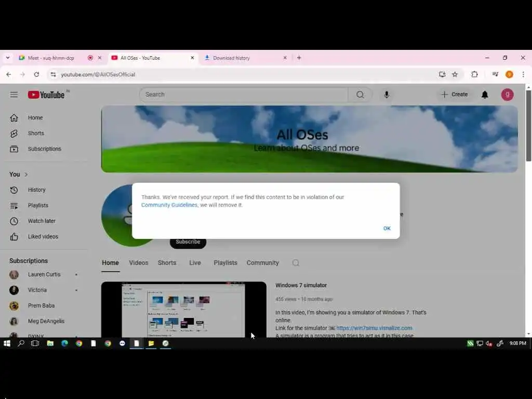Play the Windows 7 simulator video thumbnail

click(183, 310)
